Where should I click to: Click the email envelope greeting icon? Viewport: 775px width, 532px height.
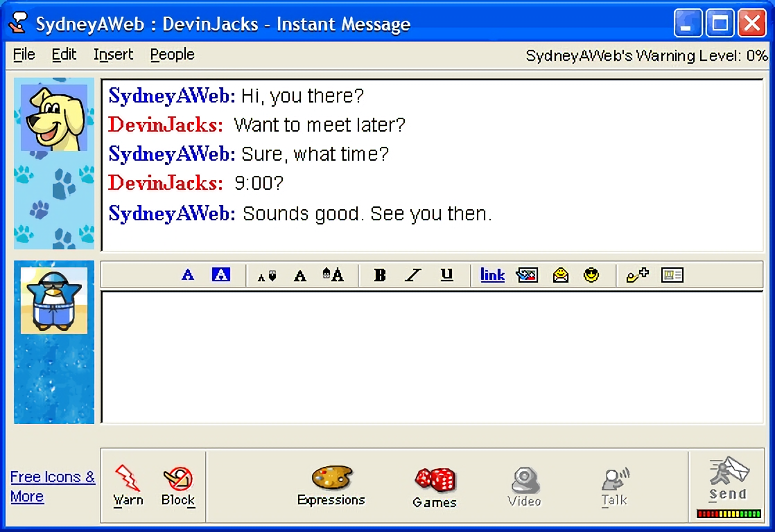click(x=561, y=275)
